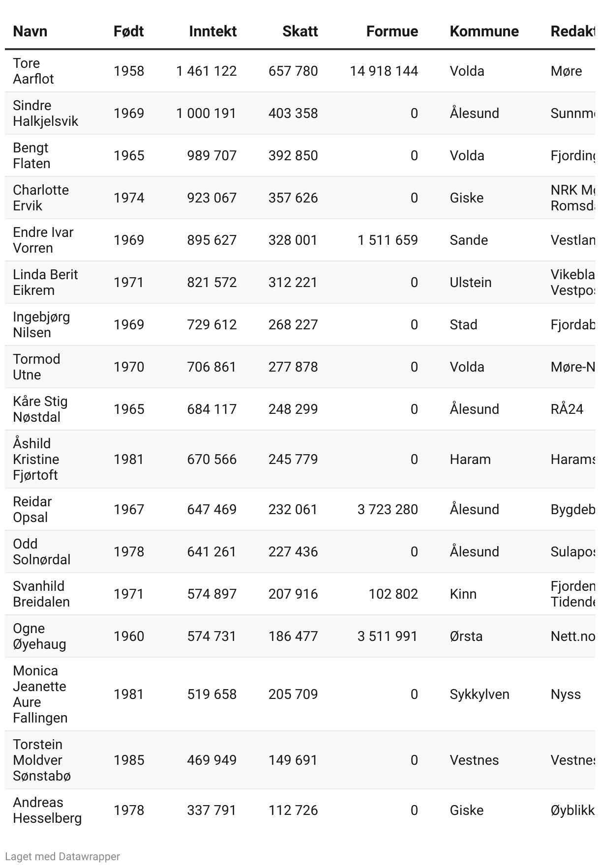This screenshot has width=600, height=868.
Task: Click the name Torstein Moldver Sønstabø
Action: (42, 760)
